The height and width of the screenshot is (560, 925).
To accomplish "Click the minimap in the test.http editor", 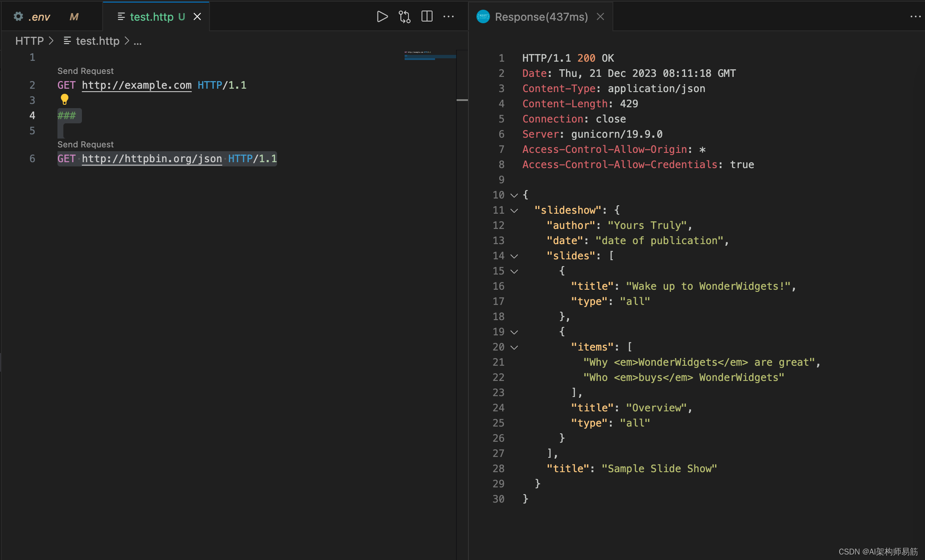I will point(430,55).
